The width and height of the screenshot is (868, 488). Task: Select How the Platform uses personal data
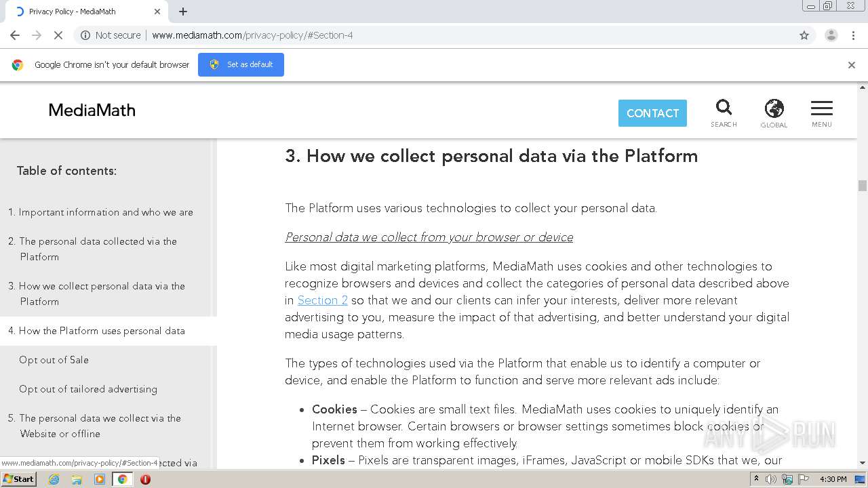click(96, 331)
